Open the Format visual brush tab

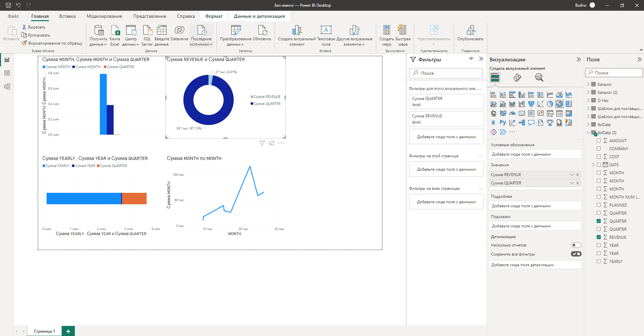[x=517, y=78]
